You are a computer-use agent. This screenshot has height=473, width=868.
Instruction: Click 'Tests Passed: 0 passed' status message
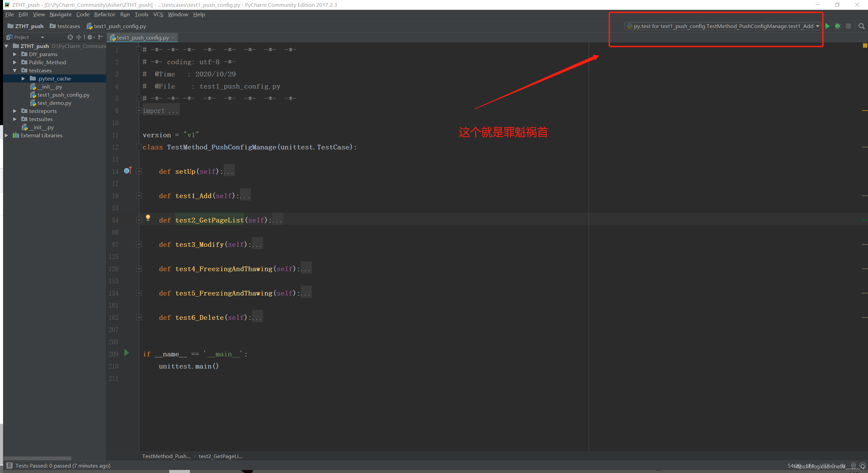pos(63,466)
